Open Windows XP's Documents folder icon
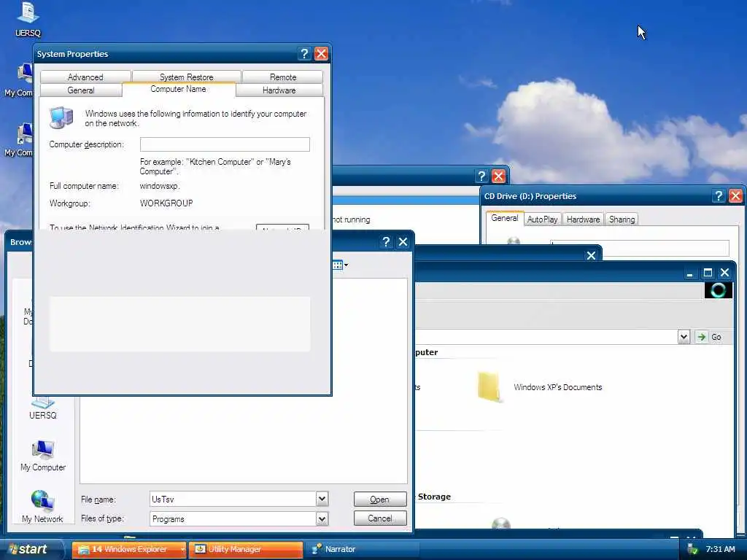 pyautogui.click(x=489, y=386)
